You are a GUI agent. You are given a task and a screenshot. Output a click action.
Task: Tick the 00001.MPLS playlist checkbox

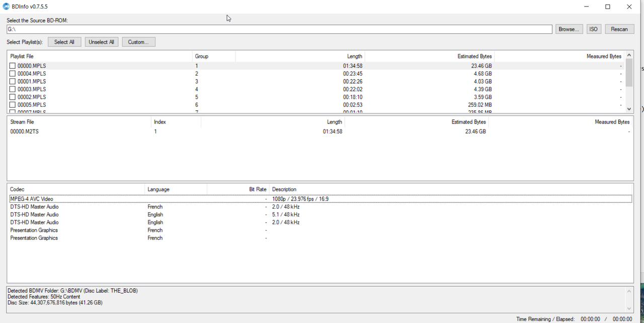point(13,82)
